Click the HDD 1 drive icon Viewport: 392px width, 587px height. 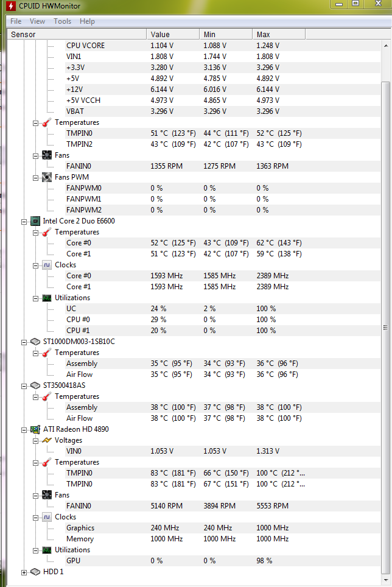(35, 572)
